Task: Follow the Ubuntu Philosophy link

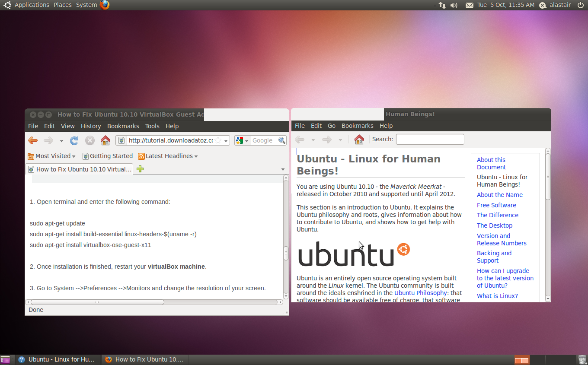Action: pos(422,293)
